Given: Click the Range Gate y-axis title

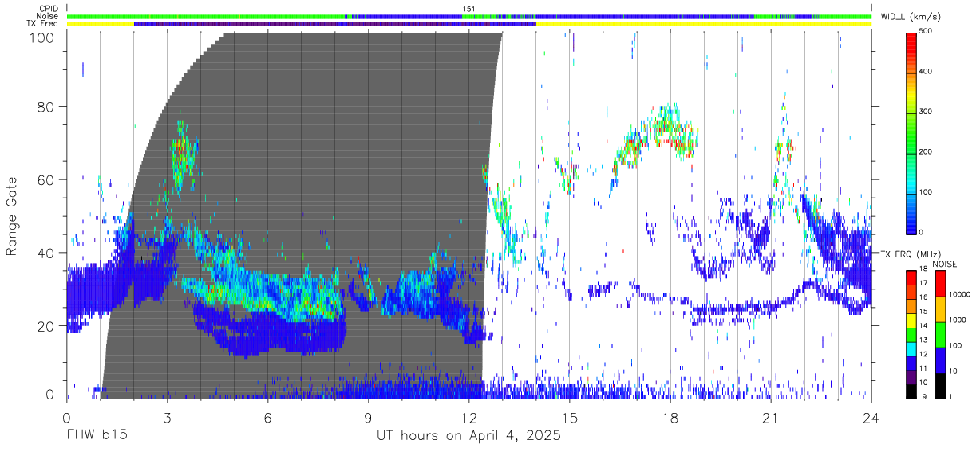Looking at the screenshot, I should pyautogui.click(x=13, y=217).
